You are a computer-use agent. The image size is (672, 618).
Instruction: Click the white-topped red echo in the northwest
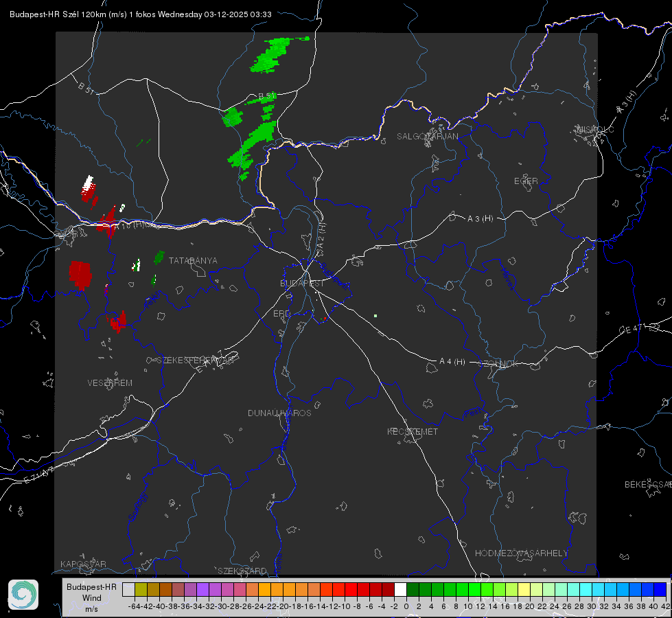point(89,189)
